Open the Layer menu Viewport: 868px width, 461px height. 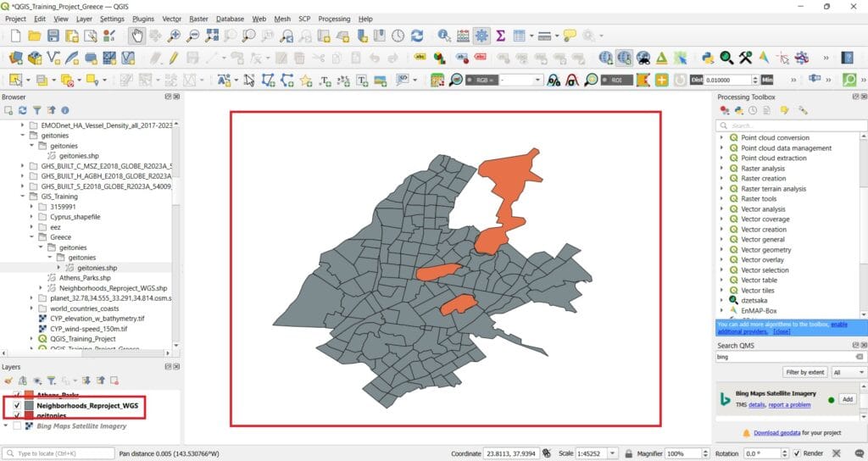[x=84, y=19]
